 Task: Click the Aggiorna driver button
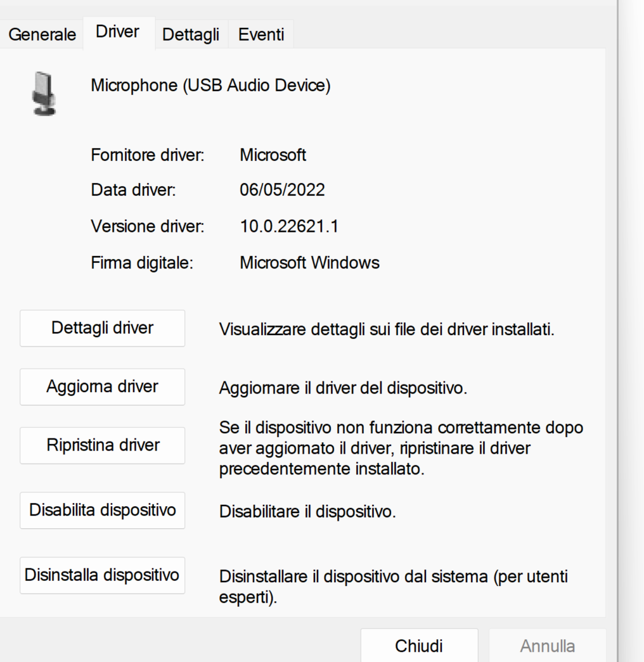(102, 386)
